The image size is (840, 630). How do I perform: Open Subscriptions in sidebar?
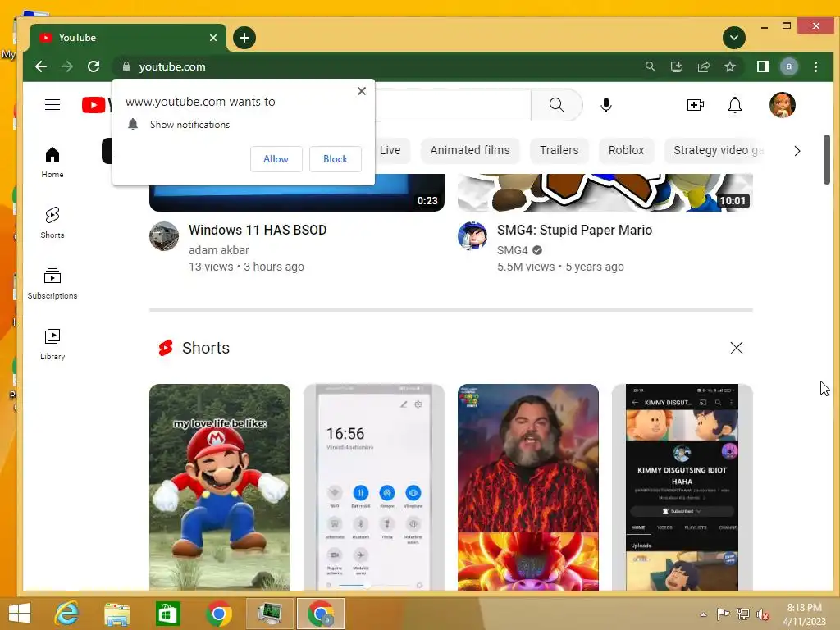click(x=52, y=283)
